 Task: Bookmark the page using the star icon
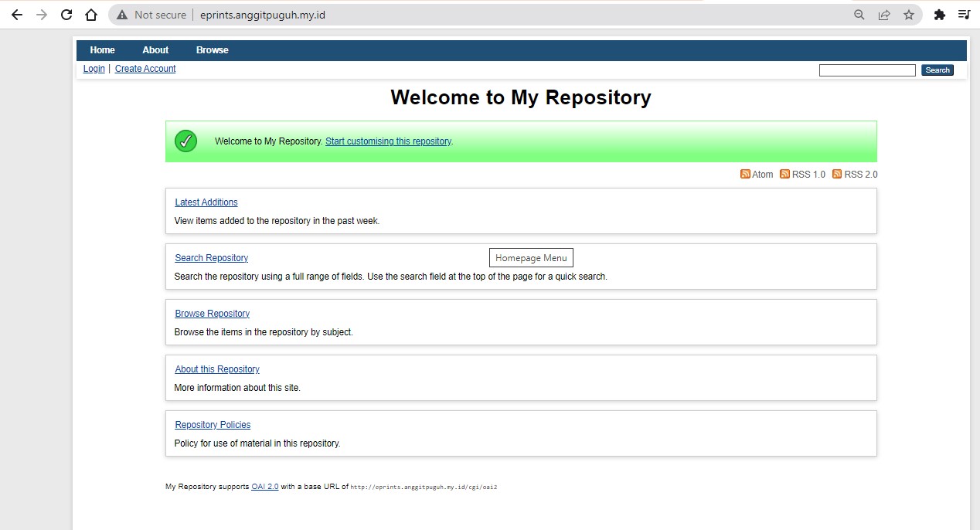click(909, 14)
